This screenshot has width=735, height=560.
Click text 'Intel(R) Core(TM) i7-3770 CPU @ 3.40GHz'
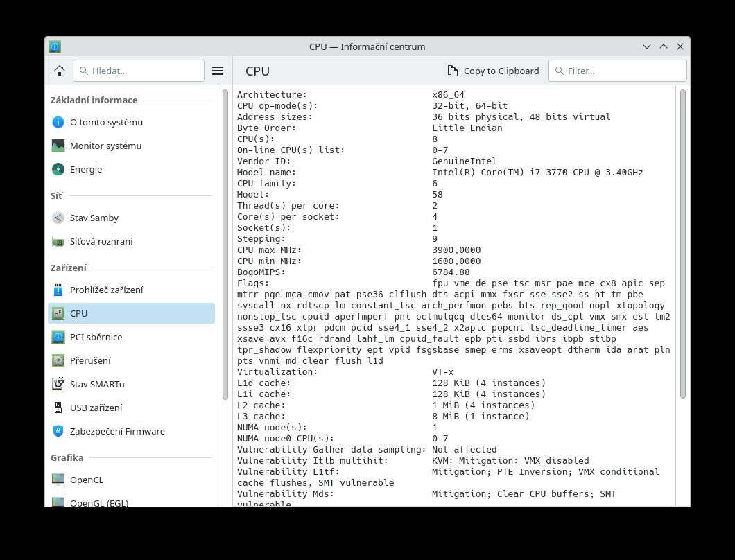pos(537,173)
